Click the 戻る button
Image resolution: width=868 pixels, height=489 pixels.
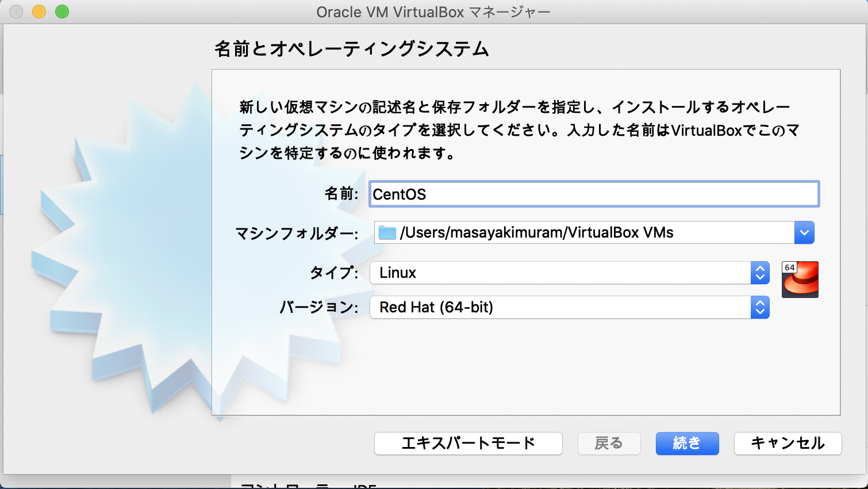pyautogui.click(x=609, y=444)
